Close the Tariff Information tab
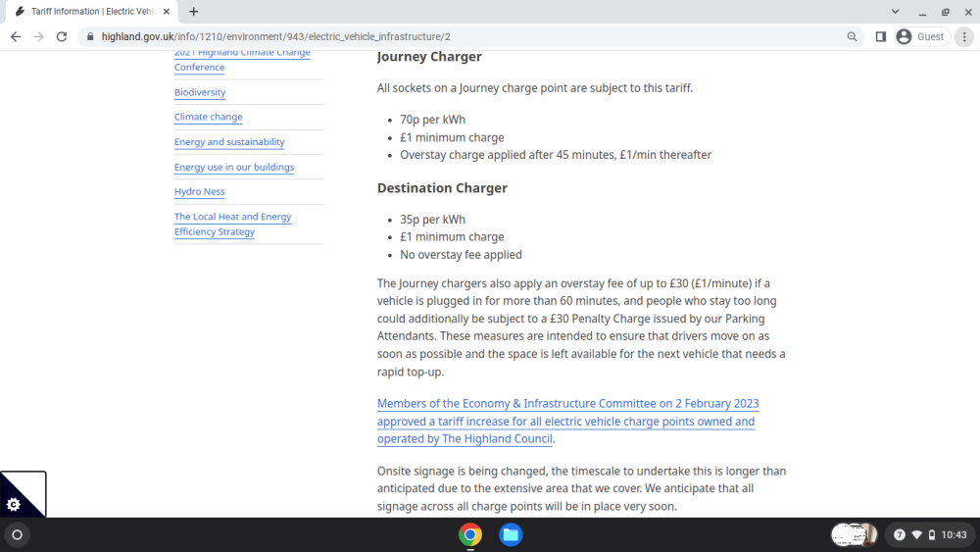The width and height of the screenshot is (980, 552). pyautogui.click(x=167, y=11)
